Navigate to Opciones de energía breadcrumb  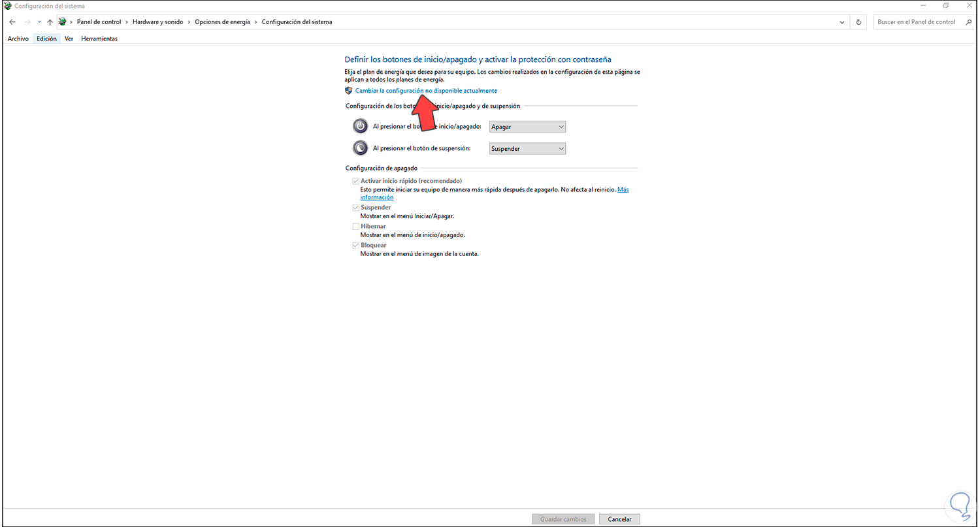[222, 22]
